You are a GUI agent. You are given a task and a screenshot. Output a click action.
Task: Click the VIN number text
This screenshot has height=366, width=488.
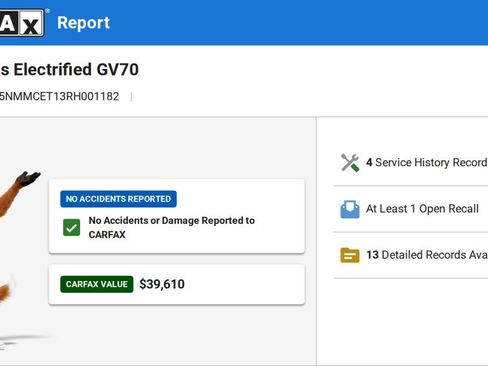pyautogui.click(x=59, y=97)
